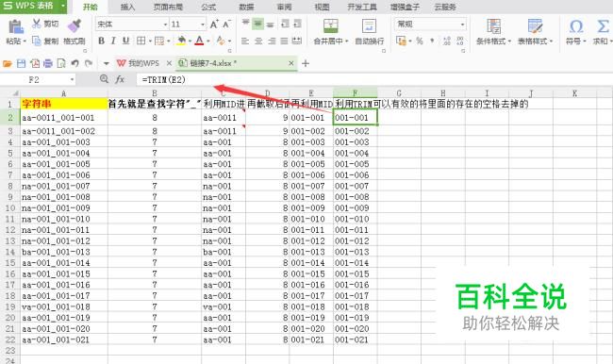This screenshot has height=364, width=613.
Task: Click the print preview icon
Action: click(x=61, y=63)
